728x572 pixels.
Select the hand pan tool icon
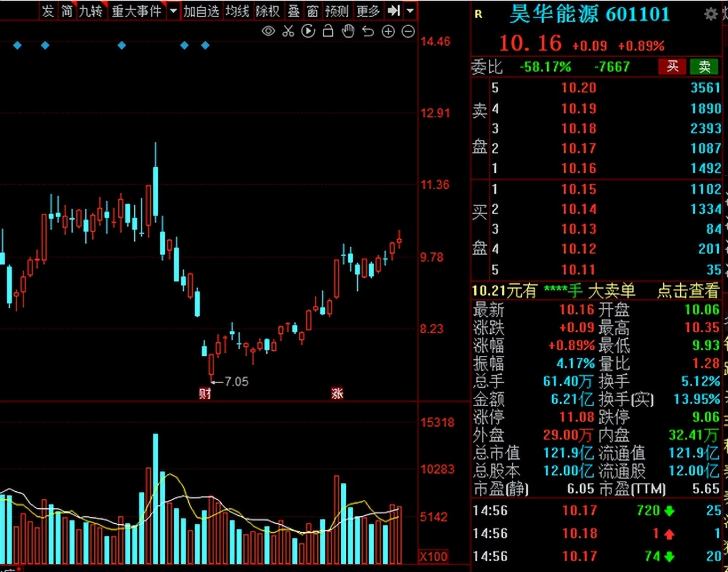pos(348,31)
